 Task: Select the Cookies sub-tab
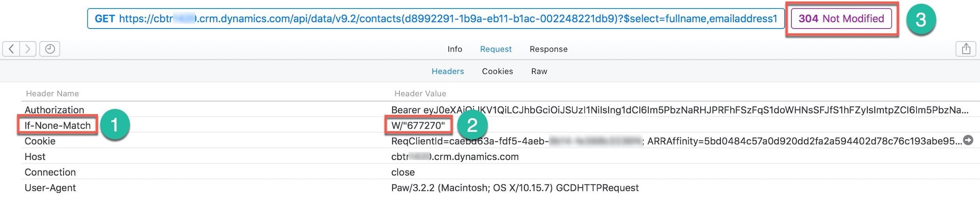497,72
